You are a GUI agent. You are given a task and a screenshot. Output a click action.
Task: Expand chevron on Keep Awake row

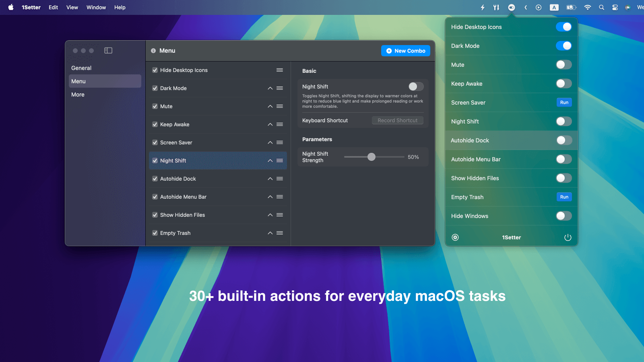[270, 124]
